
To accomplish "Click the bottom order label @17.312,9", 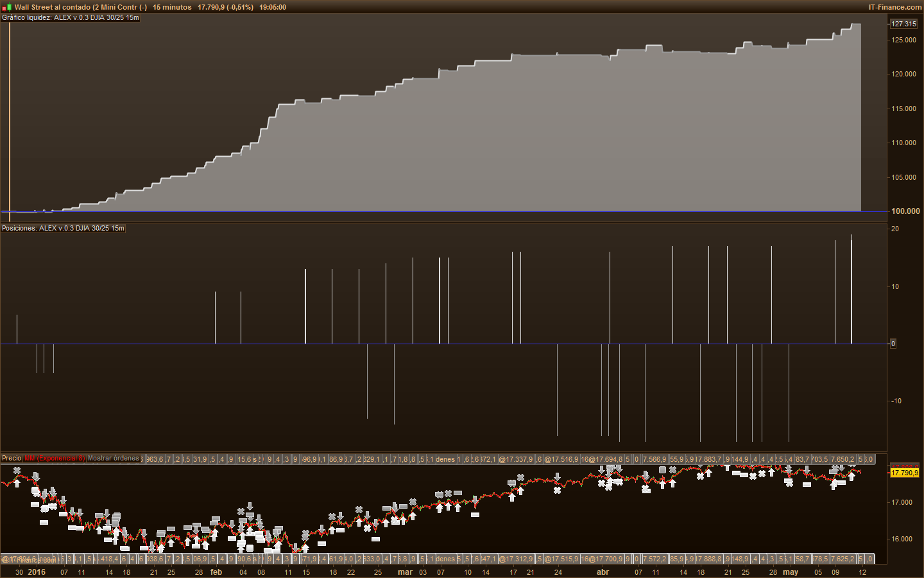I will 517,559.
